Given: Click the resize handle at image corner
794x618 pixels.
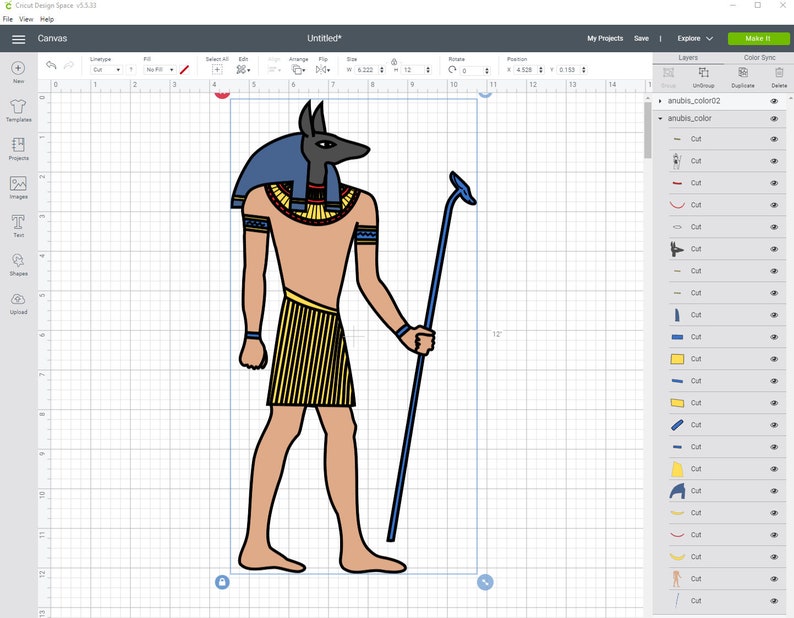Looking at the screenshot, I should click(x=485, y=582).
